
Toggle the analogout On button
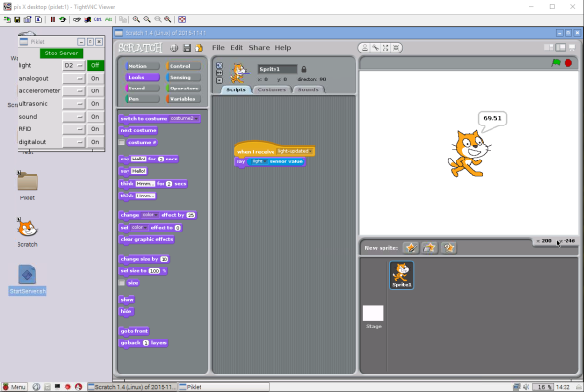[94, 78]
